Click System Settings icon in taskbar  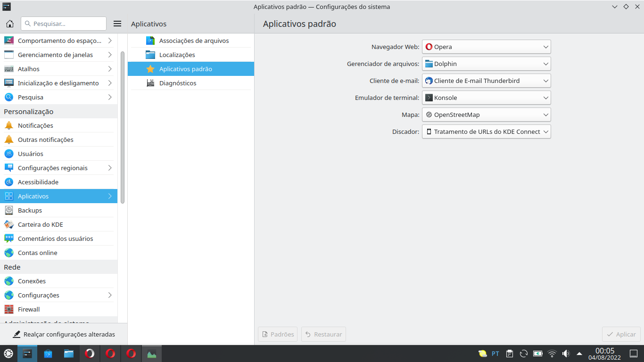[27, 354]
